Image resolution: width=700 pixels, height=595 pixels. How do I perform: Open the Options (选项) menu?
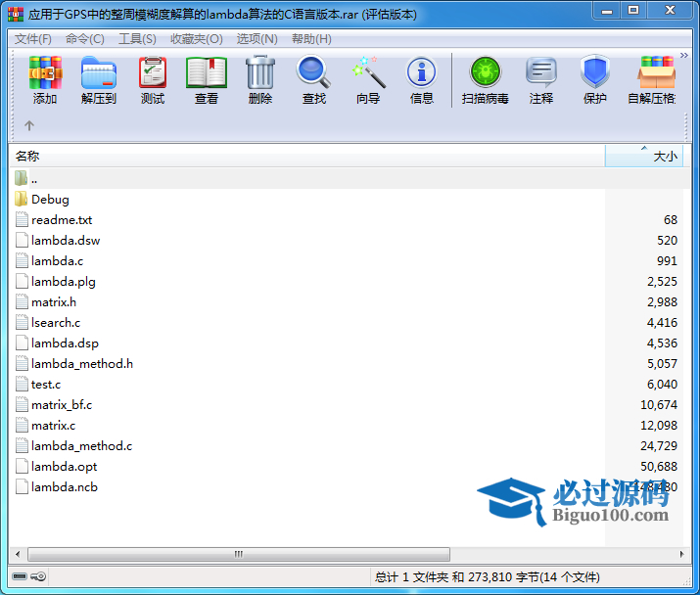pyautogui.click(x=257, y=39)
